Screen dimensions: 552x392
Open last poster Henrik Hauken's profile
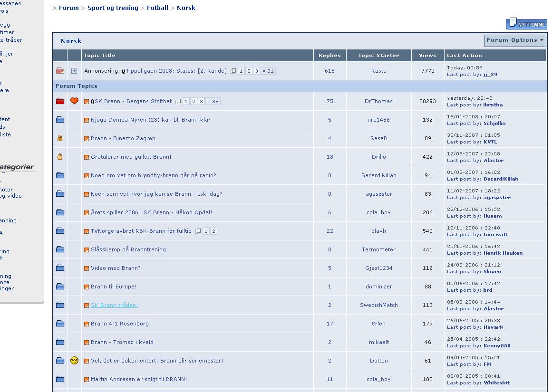pyautogui.click(x=503, y=253)
